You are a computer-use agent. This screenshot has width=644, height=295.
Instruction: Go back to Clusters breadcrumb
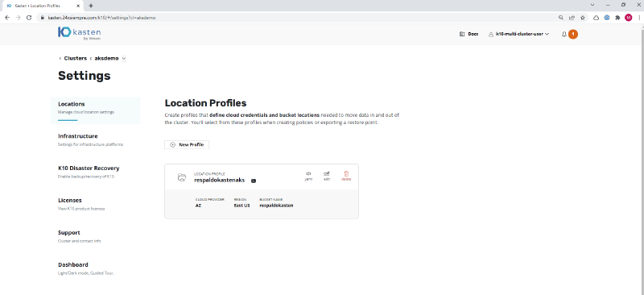[75, 58]
